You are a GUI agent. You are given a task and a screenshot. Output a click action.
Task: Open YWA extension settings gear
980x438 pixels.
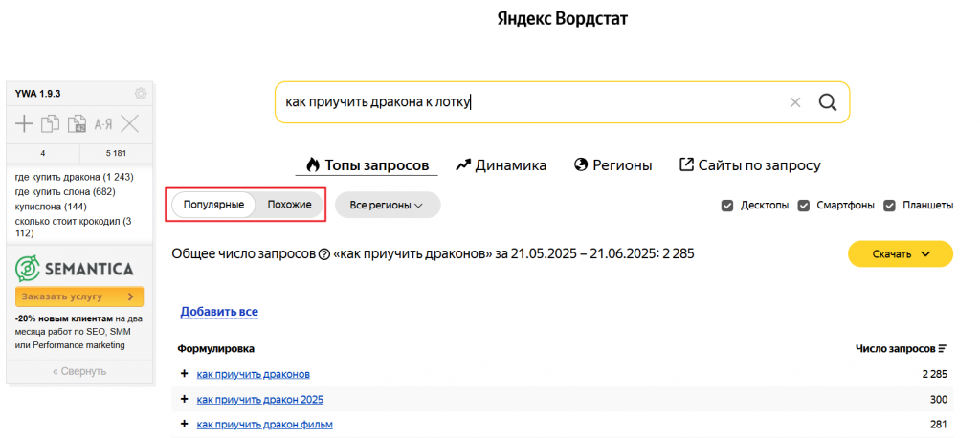(x=141, y=94)
